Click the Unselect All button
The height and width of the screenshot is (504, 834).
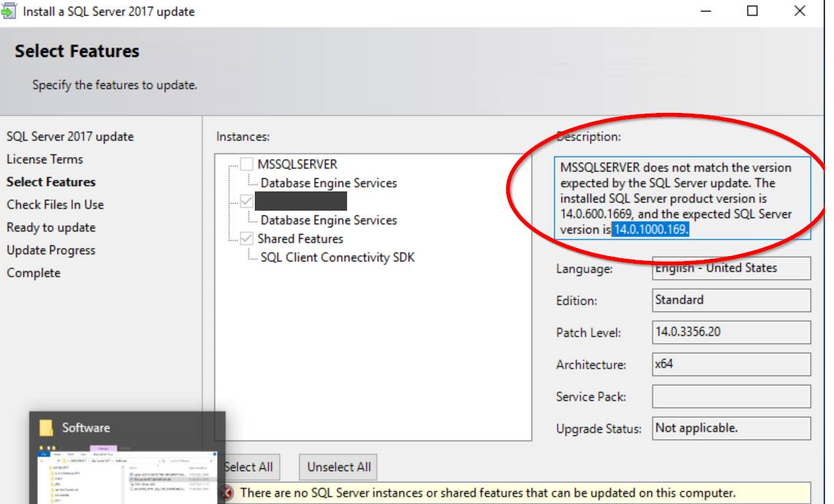339,467
